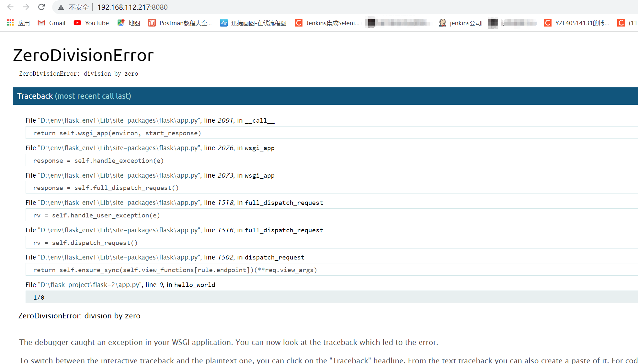The image size is (638, 364).
Task: Click the browser forward arrow
Action: pos(26,7)
